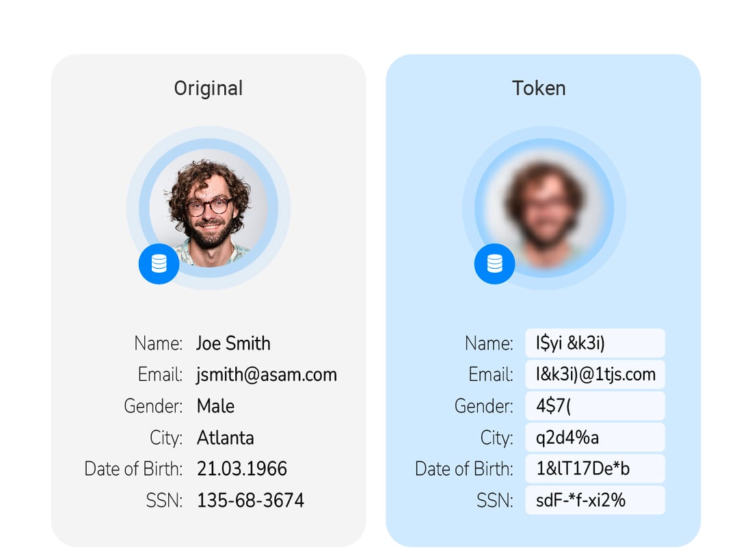Click the tokenized City field q2d4%a

click(x=595, y=438)
